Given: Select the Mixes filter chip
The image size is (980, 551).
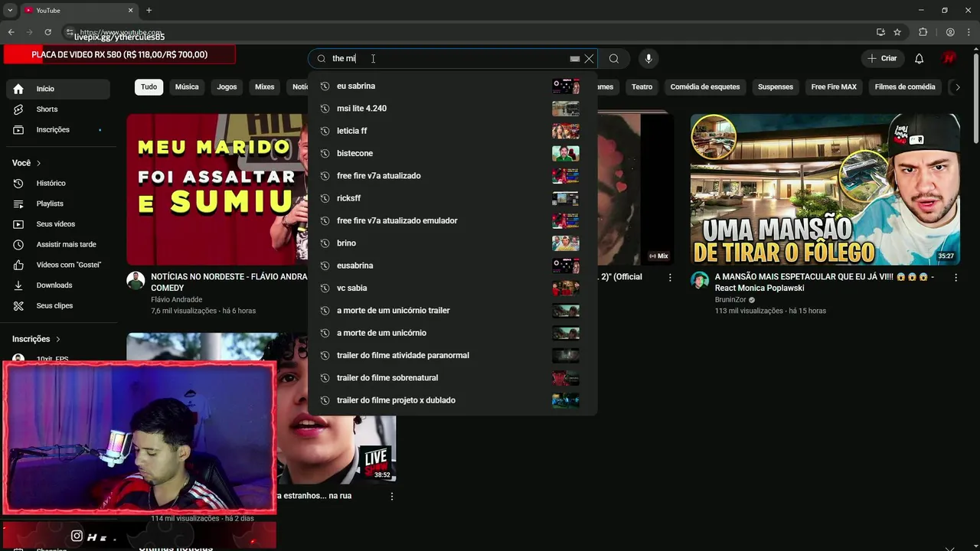Looking at the screenshot, I should [x=264, y=86].
